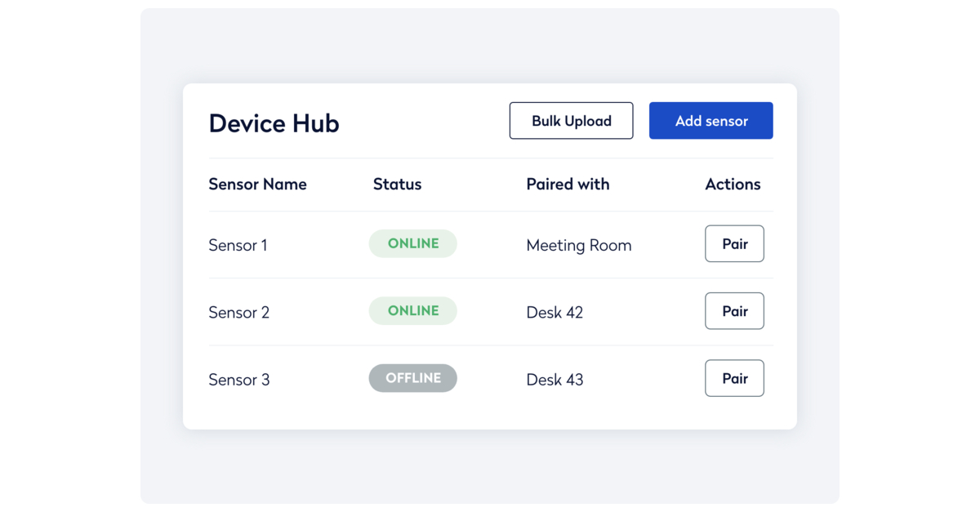Select the Desk 43 pairing text

[x=555, y=380]
